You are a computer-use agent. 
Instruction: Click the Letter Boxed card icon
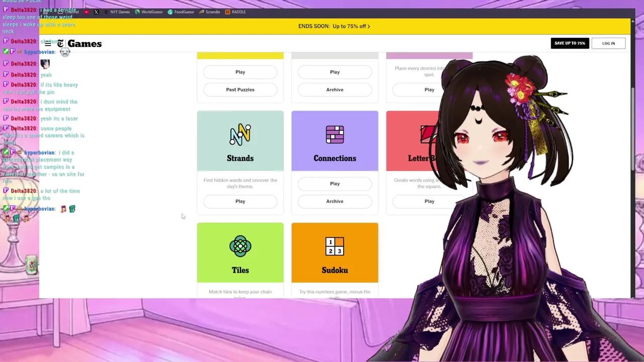pos(429,135)
